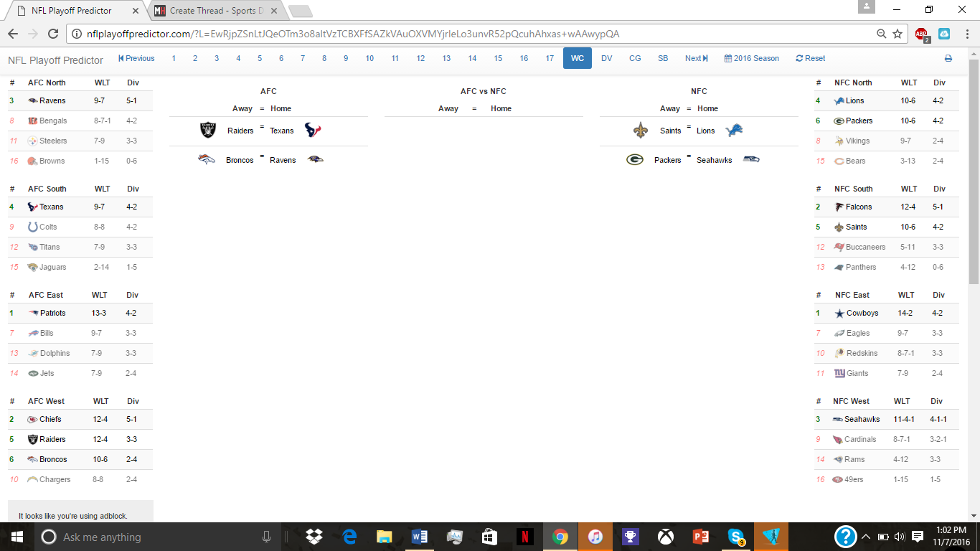This screenshot has height=551, width=980.
Task: Click the Texans logo in AFC matchup
Action: [313, 130]
